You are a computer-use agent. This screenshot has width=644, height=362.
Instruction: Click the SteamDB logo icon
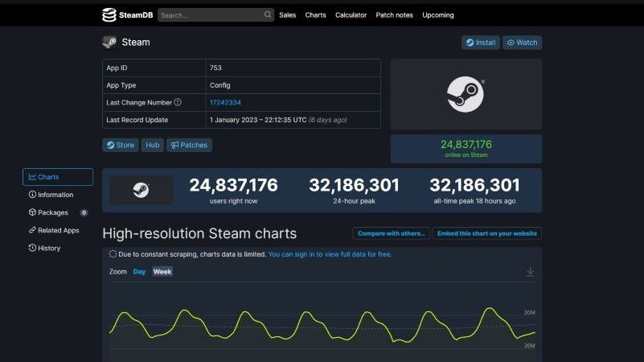pyautogui.click(x=109, y=15)
